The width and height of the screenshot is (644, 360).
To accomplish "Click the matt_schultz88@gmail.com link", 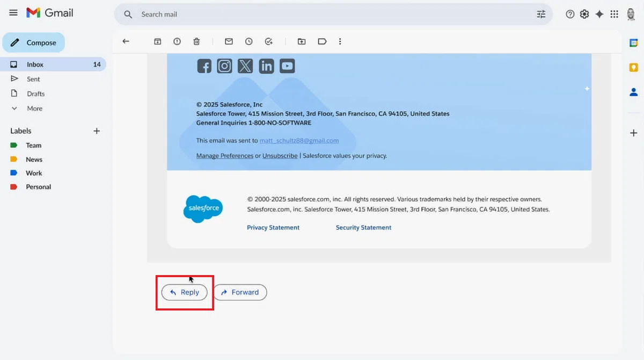I will point(299,141).
